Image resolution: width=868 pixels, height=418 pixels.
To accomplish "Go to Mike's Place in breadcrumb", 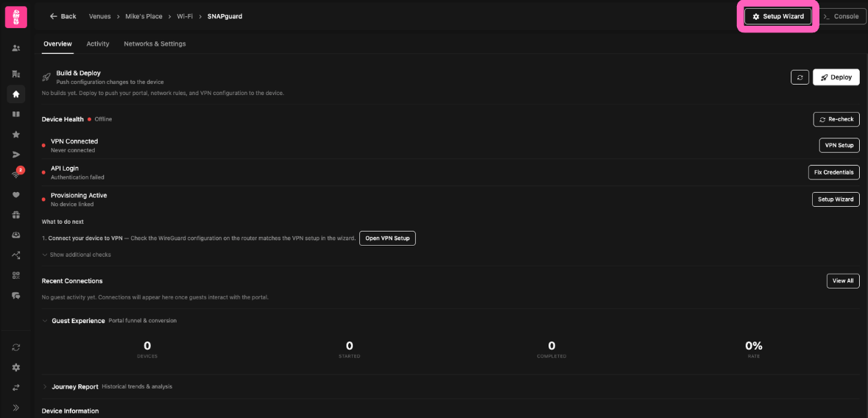I will 144,16.
